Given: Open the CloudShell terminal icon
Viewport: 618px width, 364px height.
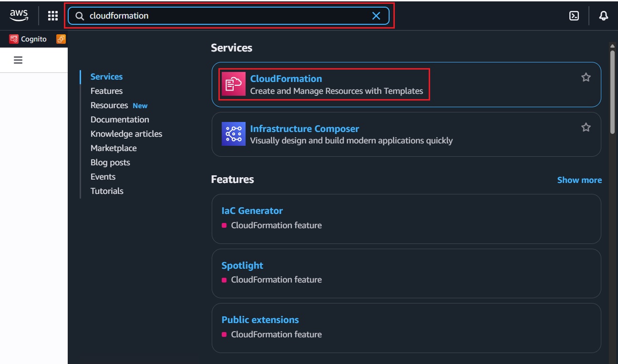Looking at the screenshot, I should [574, 16].
